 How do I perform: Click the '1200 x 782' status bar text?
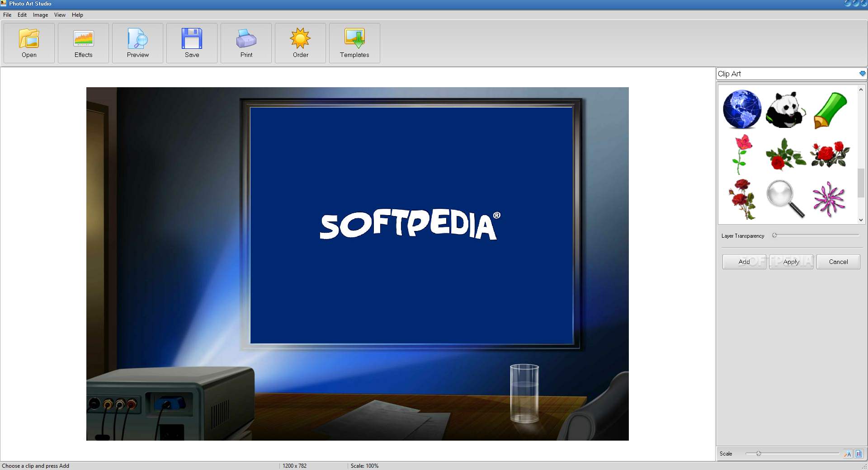point(294,466)
